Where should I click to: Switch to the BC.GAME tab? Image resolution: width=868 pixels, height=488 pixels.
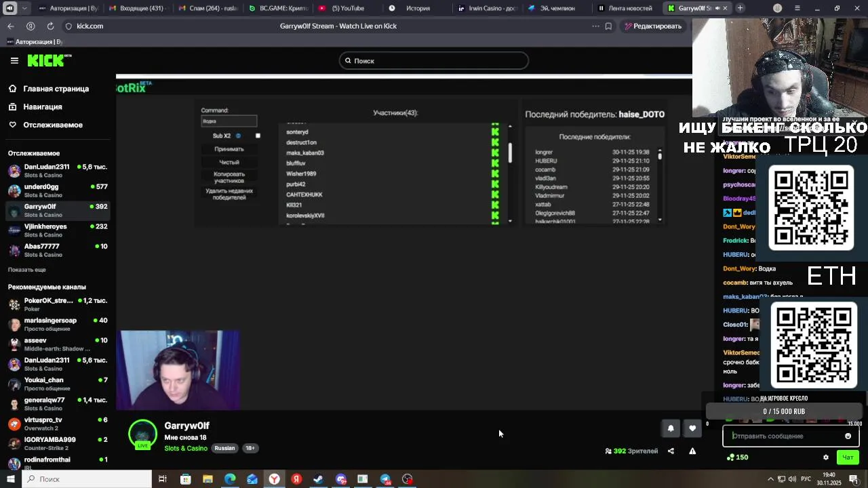[277, 8]
